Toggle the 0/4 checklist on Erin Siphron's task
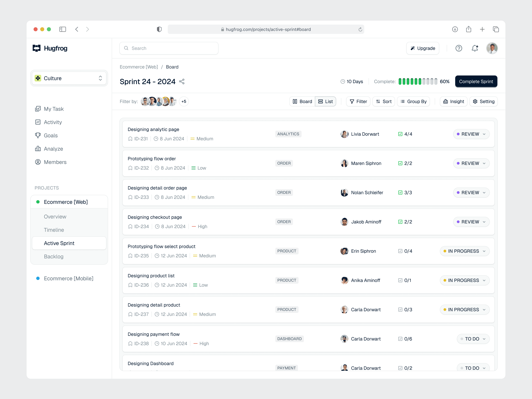Viewport: 532px width, 399px height. pyautogui.click(x=400, y=251)
